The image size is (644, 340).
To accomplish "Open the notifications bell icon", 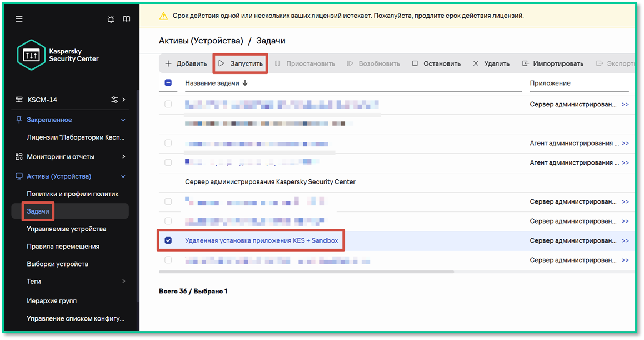I will (111, 19).
